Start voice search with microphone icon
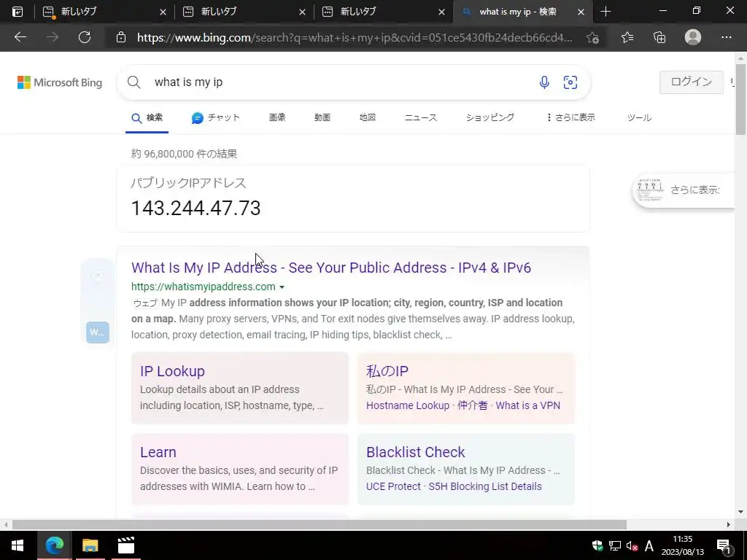This screenshot has height=560, width=747. tap(544, 82)
